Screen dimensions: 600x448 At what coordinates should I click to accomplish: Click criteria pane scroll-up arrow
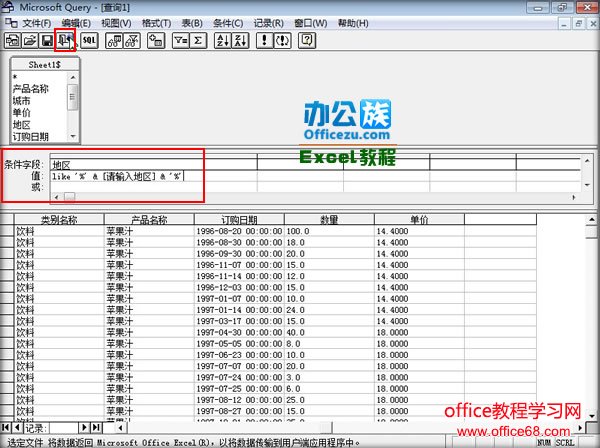(587, 161)
